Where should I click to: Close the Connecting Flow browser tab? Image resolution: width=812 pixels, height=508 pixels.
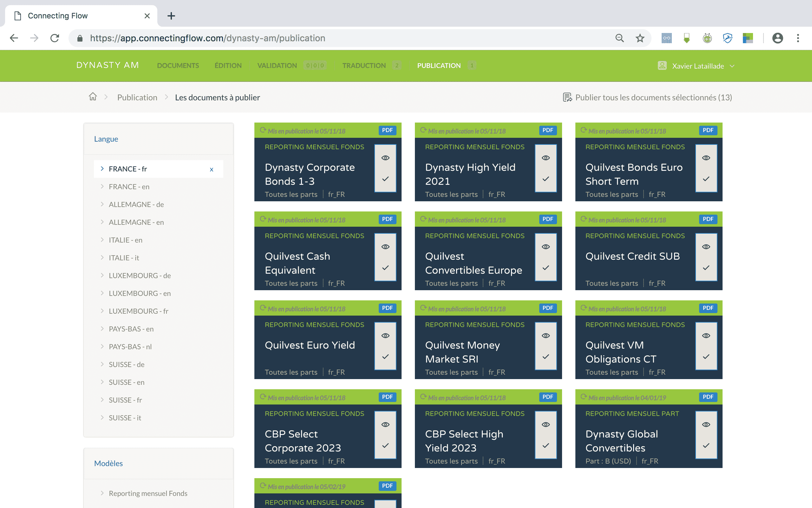tap(147, 16)
